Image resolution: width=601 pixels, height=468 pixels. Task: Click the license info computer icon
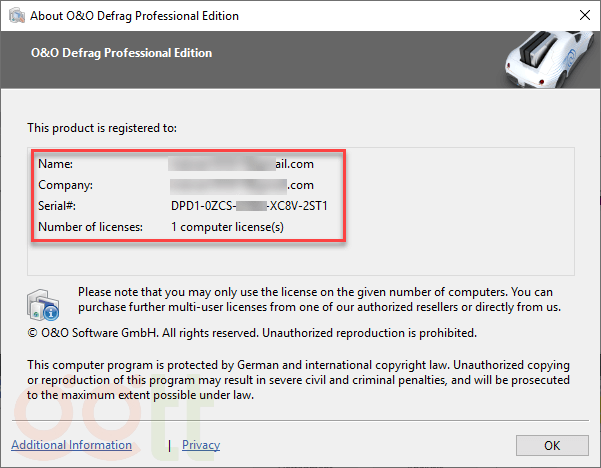pyautogui.click(x=44, y=304)
